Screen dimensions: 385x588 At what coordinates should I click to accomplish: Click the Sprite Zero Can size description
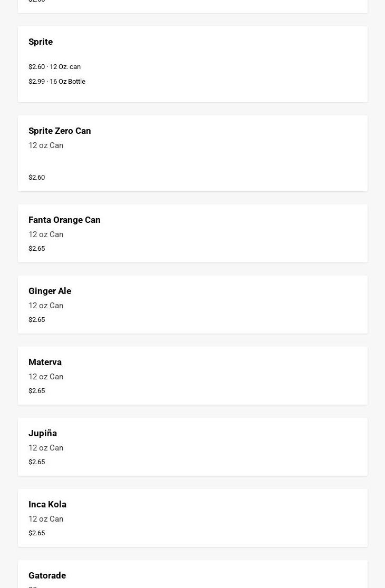tap(46, 145)
